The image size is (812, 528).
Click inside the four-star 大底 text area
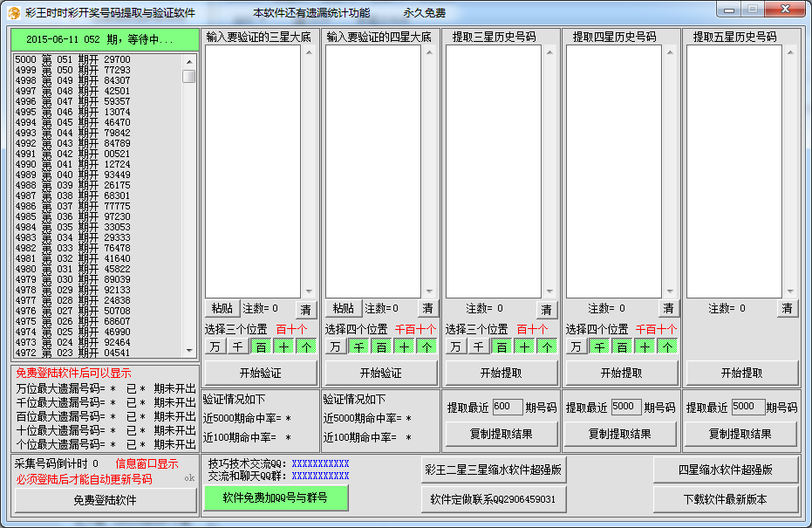(x=373, y=172)
